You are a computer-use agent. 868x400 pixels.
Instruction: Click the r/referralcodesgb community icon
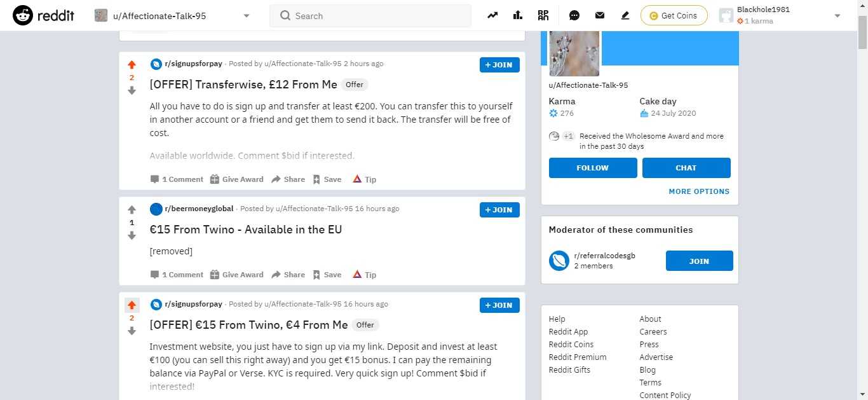click(559, 261)
